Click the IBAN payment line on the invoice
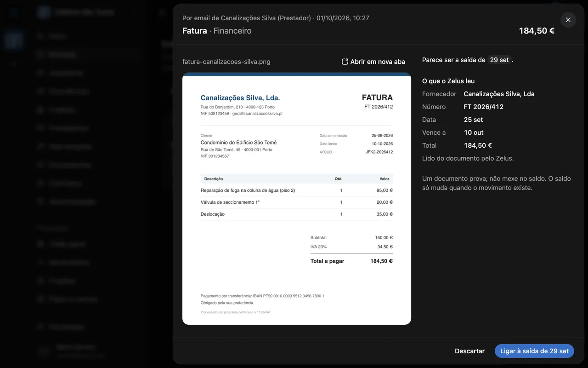The image size is (588, 368). [262, 296]
